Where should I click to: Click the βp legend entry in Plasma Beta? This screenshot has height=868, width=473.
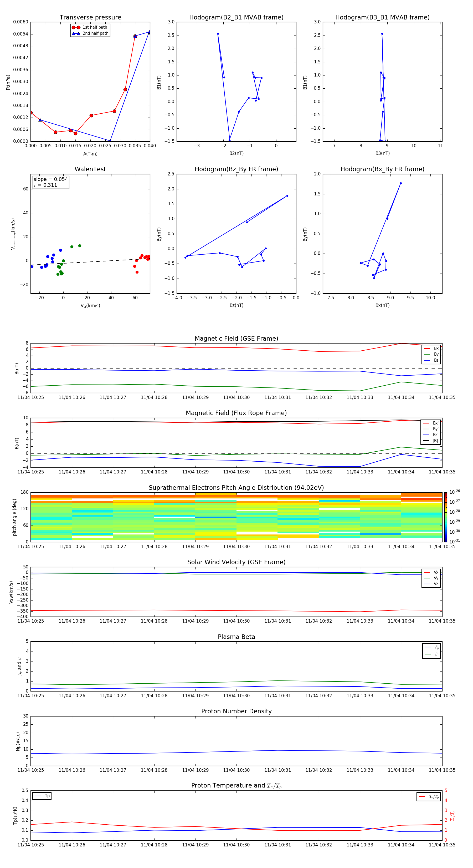pos(431,647)
